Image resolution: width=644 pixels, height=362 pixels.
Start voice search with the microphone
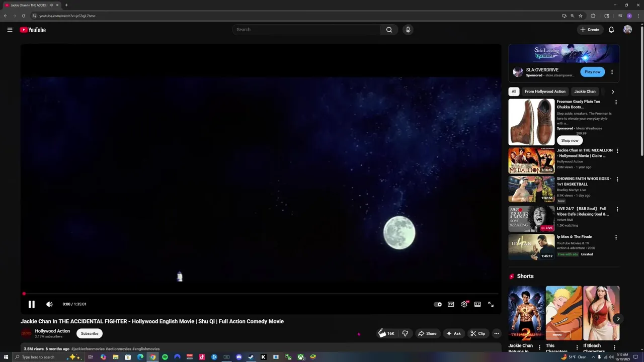tap(408, 30)
